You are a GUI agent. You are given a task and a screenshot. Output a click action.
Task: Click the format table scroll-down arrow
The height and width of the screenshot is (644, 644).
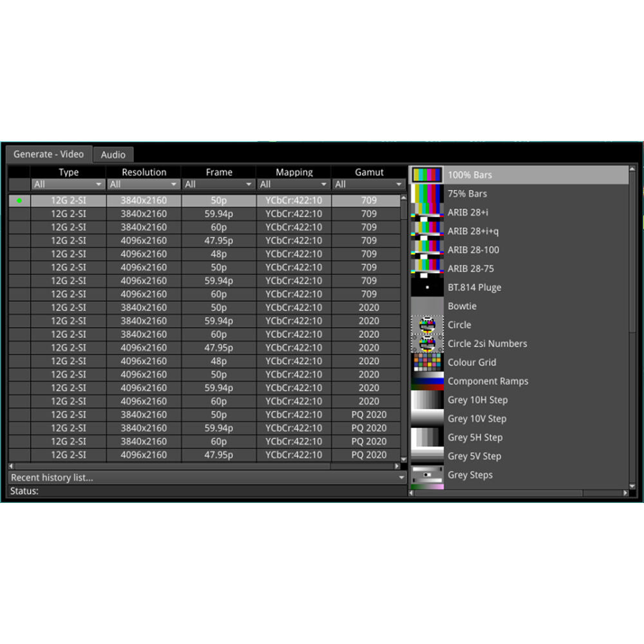pyautogui.click(x=404, y=460)
